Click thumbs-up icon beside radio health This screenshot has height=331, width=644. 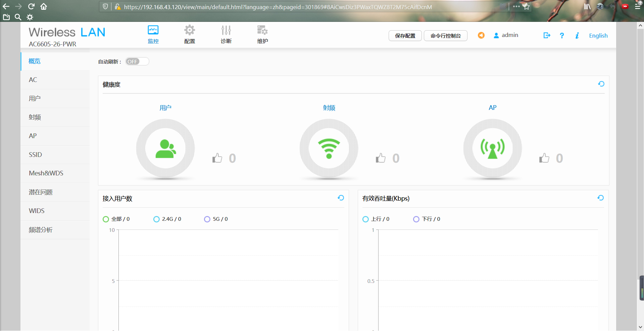[x=381, y=158]
